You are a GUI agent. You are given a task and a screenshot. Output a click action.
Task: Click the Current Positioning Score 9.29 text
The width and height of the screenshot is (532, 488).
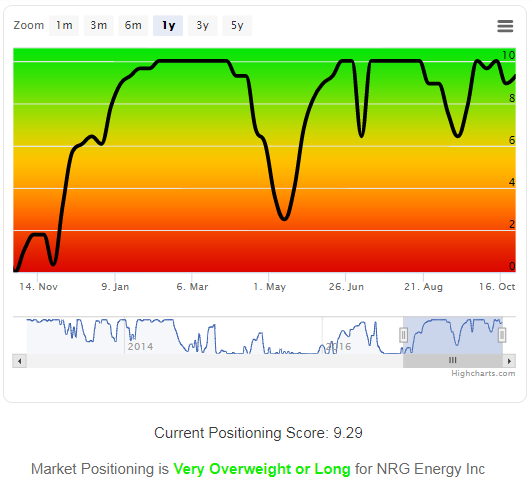point(258,433)
